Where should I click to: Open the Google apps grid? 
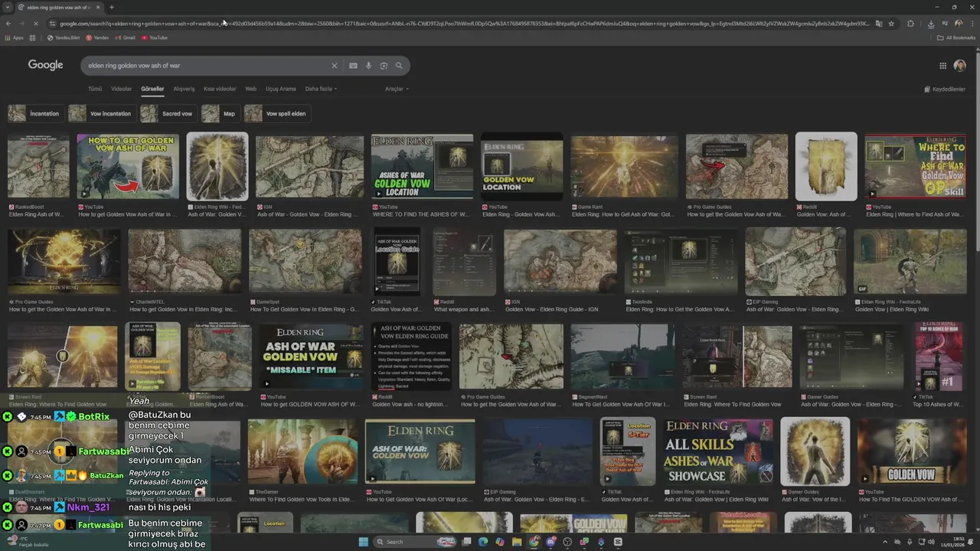(942, 66)
